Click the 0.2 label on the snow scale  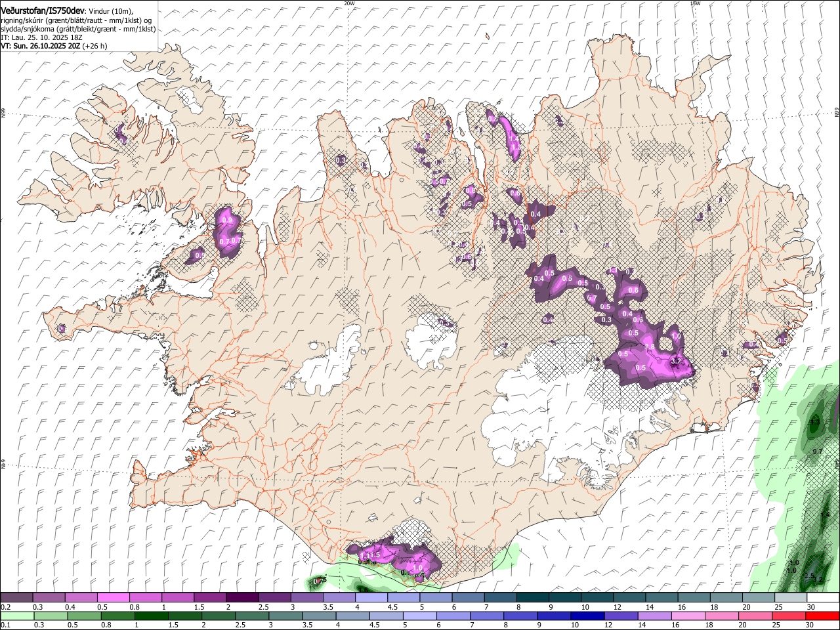[5, 607]
